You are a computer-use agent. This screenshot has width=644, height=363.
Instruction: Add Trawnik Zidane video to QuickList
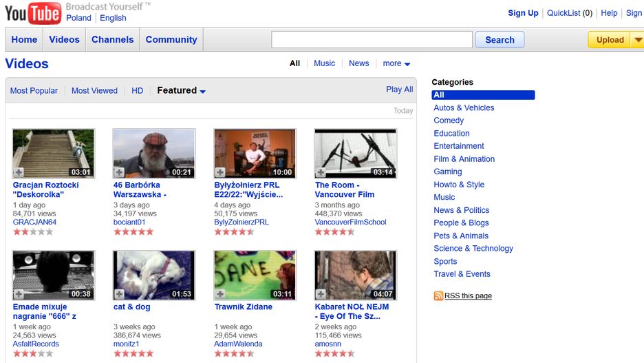(220, 294)
